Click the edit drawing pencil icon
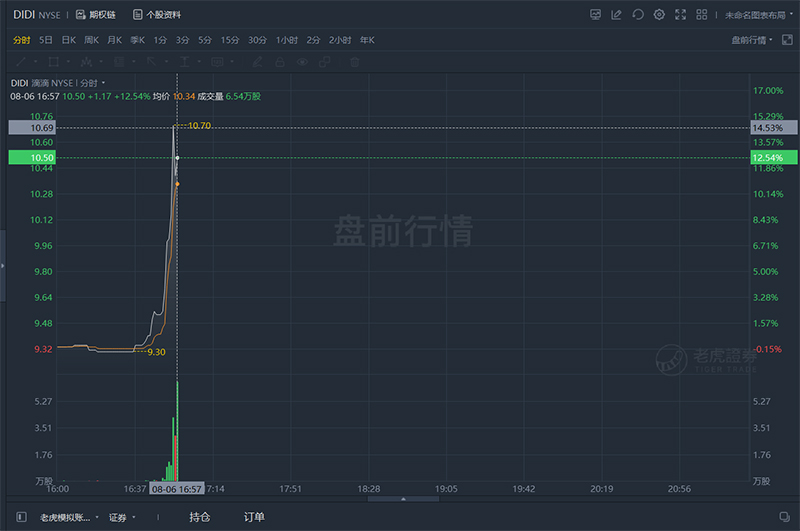 (616, 15)
